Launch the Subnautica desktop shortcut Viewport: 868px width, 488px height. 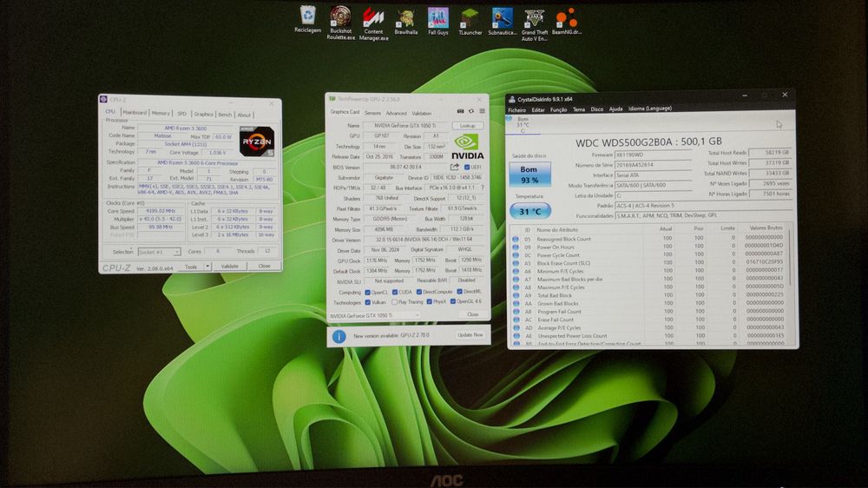point(502,22)
